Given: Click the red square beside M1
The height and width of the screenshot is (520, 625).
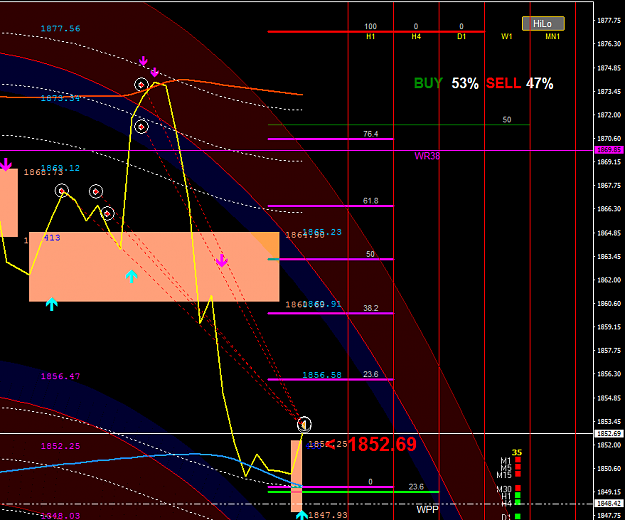Looking at the screenshot, I should [518, 460].
